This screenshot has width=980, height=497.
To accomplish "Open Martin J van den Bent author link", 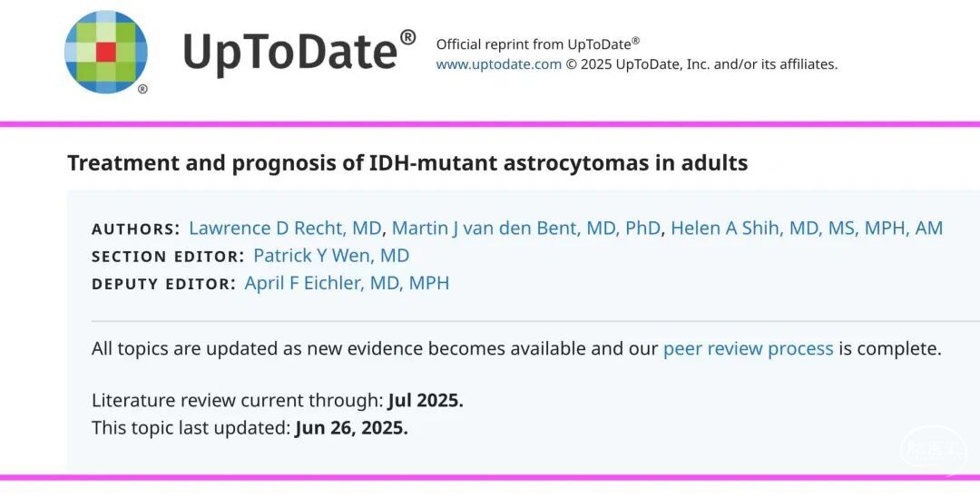I will (526, 228).
